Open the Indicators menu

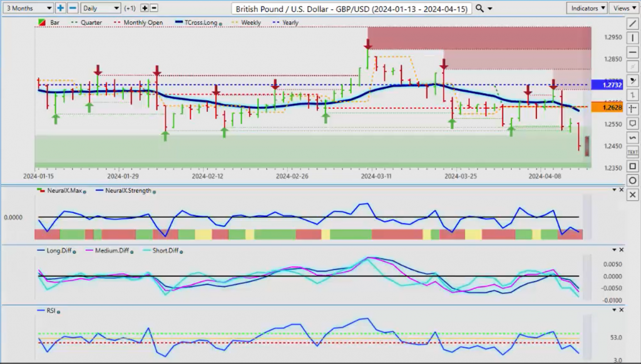[x=587, y=8]
